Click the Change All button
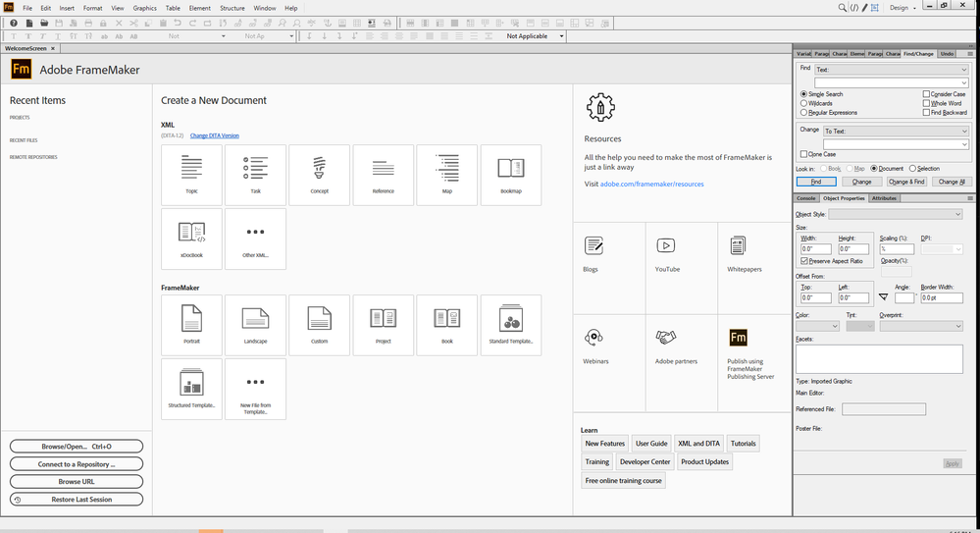The height and width of the screenshot is (533, 980). (x=952, y=182)
